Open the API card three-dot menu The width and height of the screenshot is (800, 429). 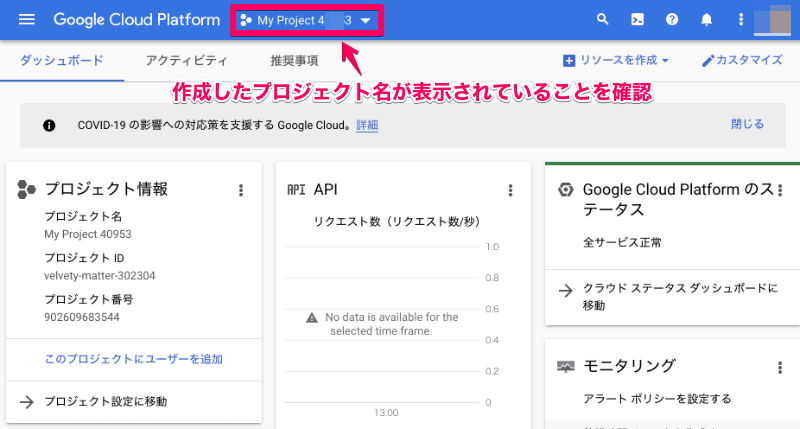(x=510, y=190)
